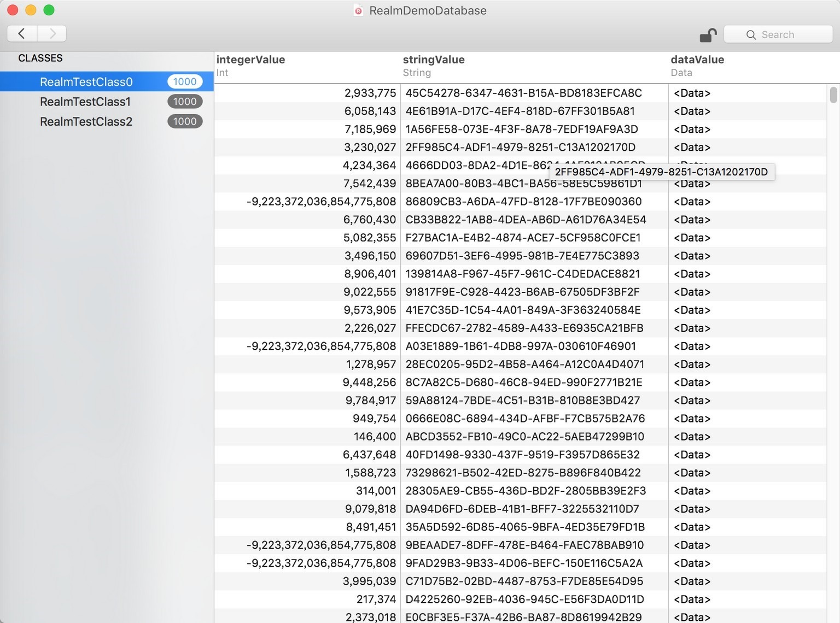Screen dimensions: 840x623
Task: Open the RealmTestClass2 class
Action: tap(107, 121)
